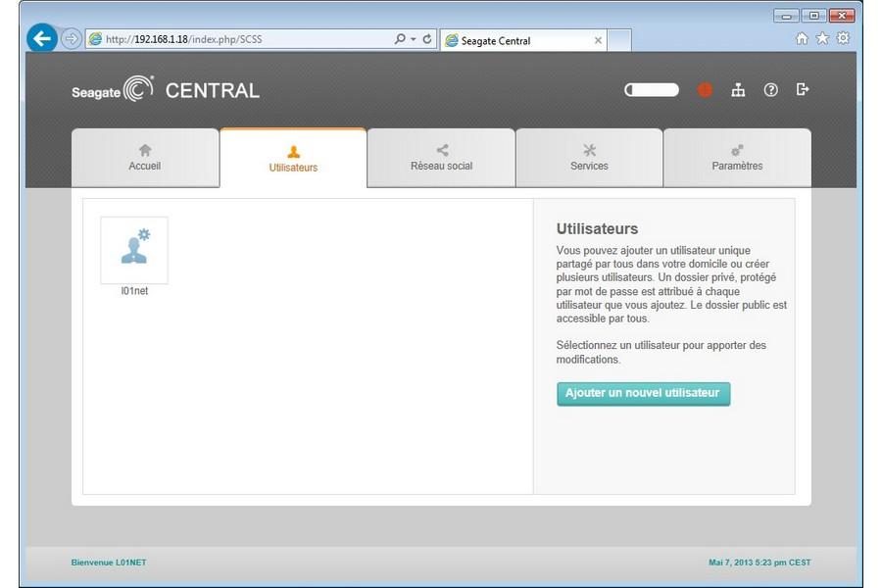Open the Paramètres tab

[737, 158]
